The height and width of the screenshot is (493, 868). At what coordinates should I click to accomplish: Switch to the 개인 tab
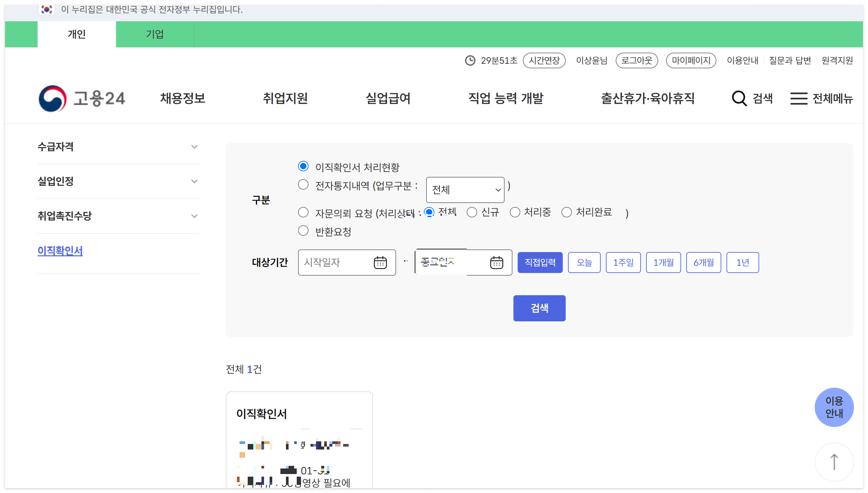point(77,34)
